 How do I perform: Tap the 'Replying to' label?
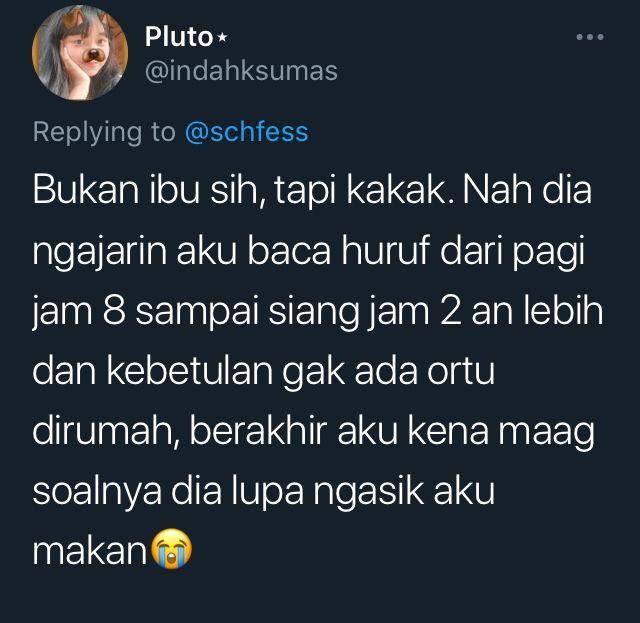point(104,133)
